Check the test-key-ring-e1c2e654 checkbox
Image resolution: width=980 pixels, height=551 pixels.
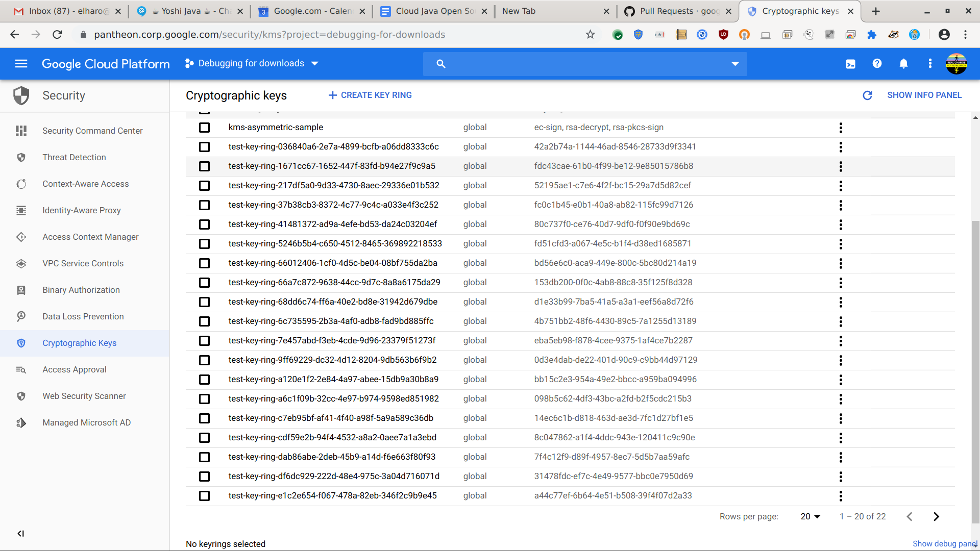[204, 495]
